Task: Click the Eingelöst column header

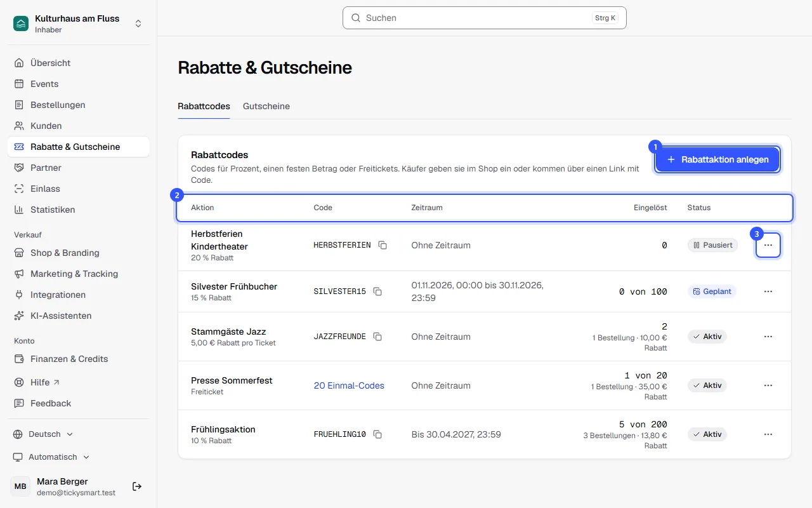Action: click(x=650, y=208)
